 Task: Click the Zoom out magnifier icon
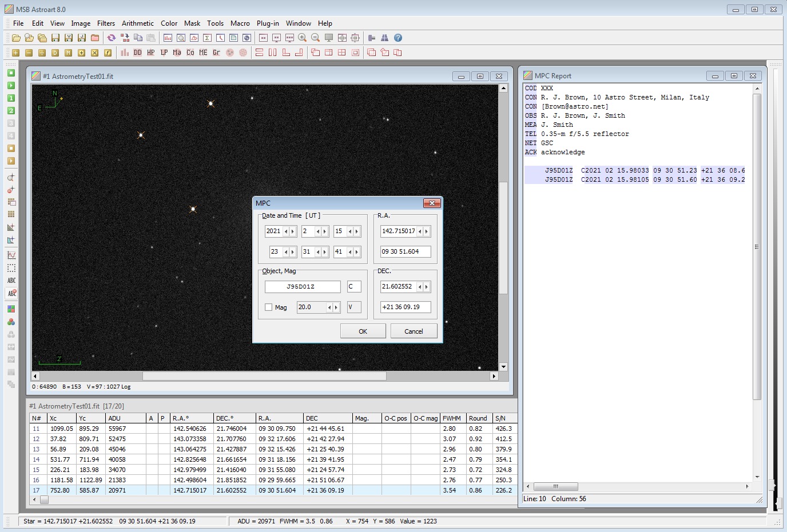(315, 38)
